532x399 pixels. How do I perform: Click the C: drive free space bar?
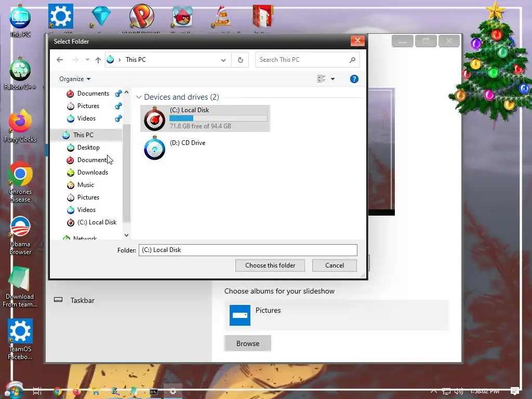click(x=218, y=118)
